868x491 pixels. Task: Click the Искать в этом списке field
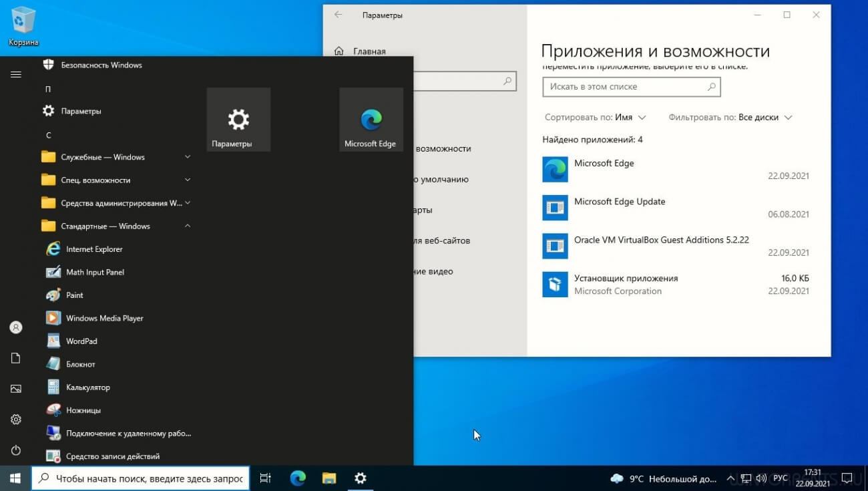click(632, 86)
